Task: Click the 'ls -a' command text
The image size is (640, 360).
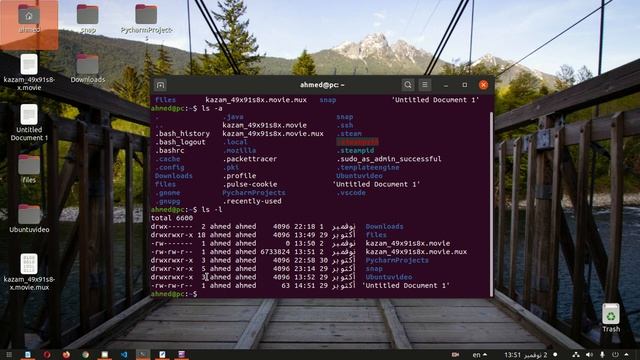Action: click(212, 108)
